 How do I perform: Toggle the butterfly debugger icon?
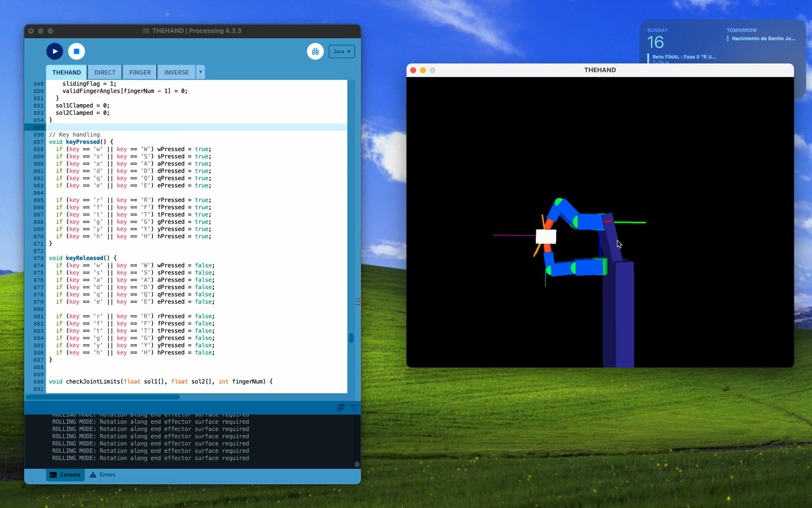click(x=315, y=51)
